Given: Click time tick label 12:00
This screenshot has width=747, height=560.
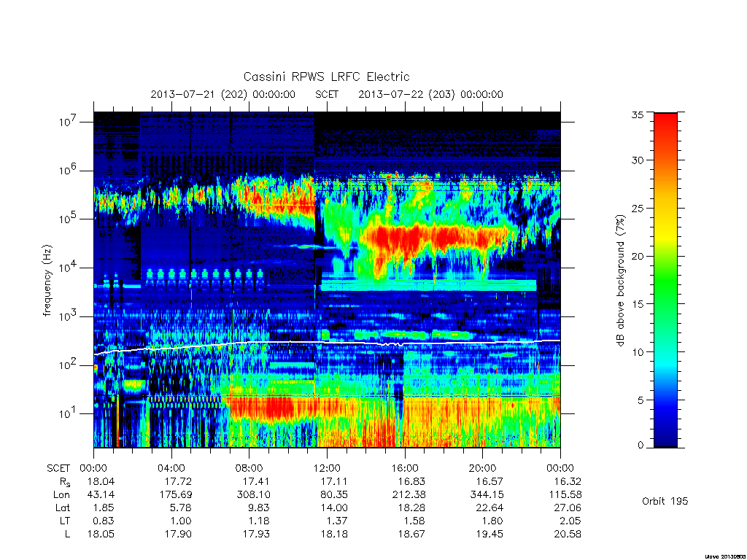Looking at the screenshot, I should (327, 468).
